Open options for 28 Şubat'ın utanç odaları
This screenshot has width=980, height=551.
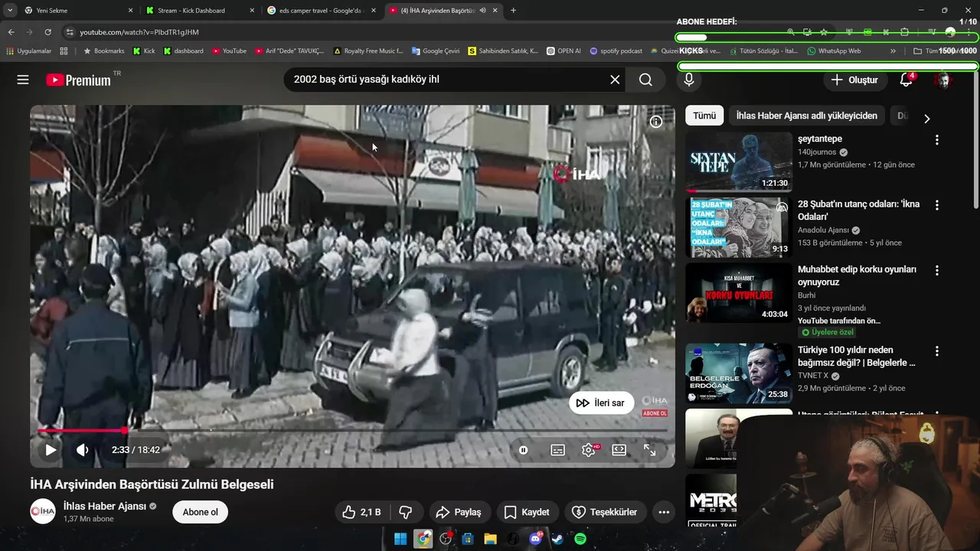click(936, 205)
